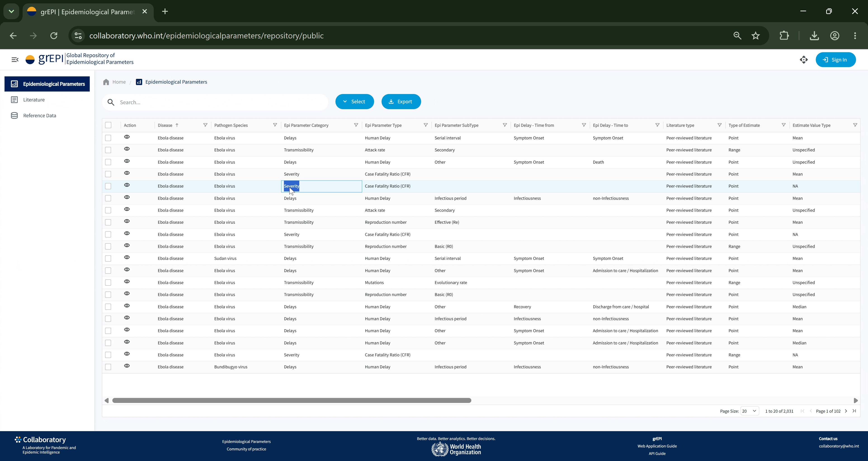Click the Home breadcrumb icon

[x=106, y=82]
